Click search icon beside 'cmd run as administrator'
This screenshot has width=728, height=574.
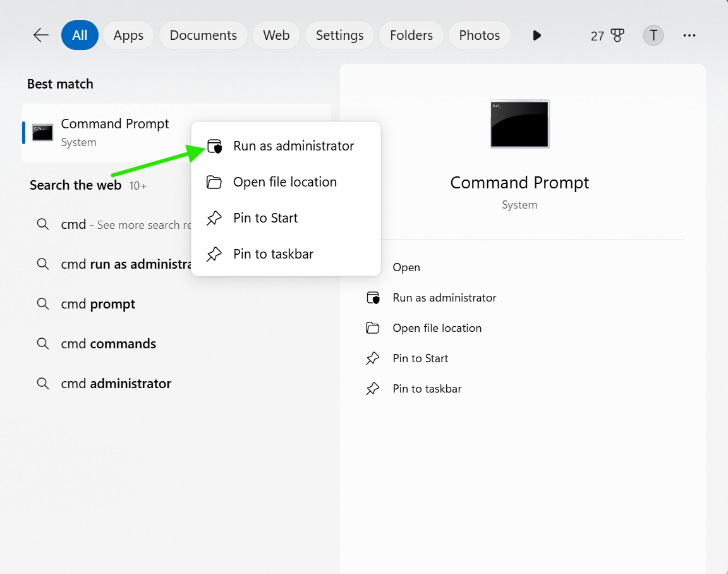coord(43,264)
